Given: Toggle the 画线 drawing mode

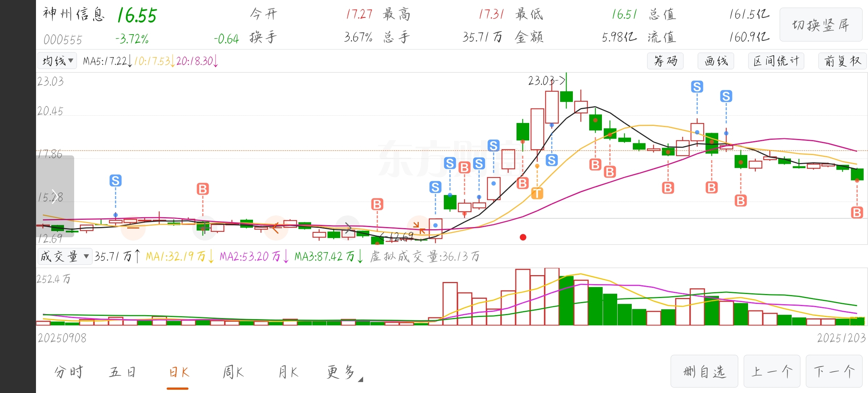Looking at the screenshot, I should [x=716, y=61].
